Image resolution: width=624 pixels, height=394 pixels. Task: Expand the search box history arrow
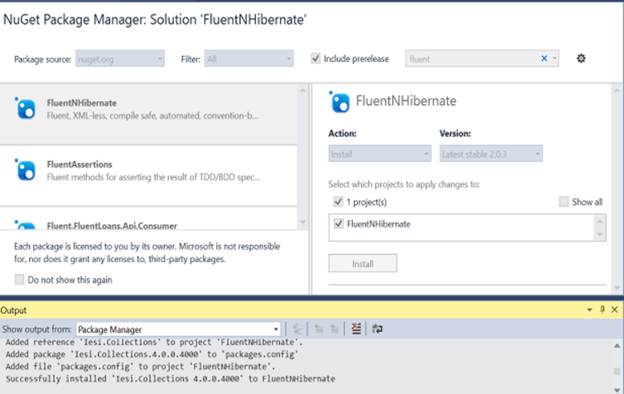coord(554,59)
